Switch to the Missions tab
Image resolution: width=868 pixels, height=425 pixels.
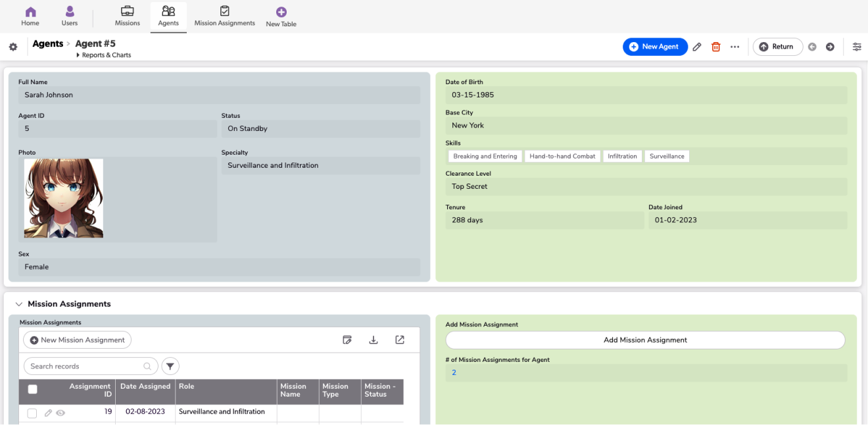click(x=127, y=16)
